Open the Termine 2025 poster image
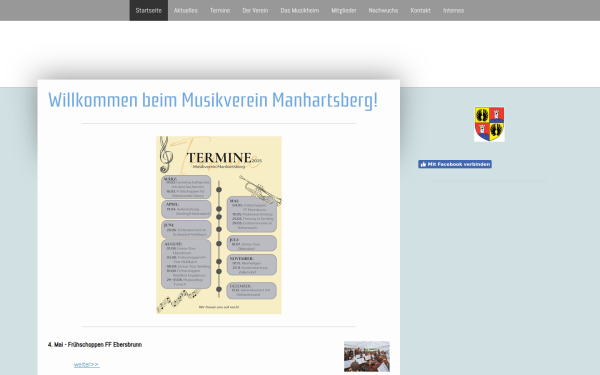The image size is (600, 375). pyautogui.click(x=219, y=225)
